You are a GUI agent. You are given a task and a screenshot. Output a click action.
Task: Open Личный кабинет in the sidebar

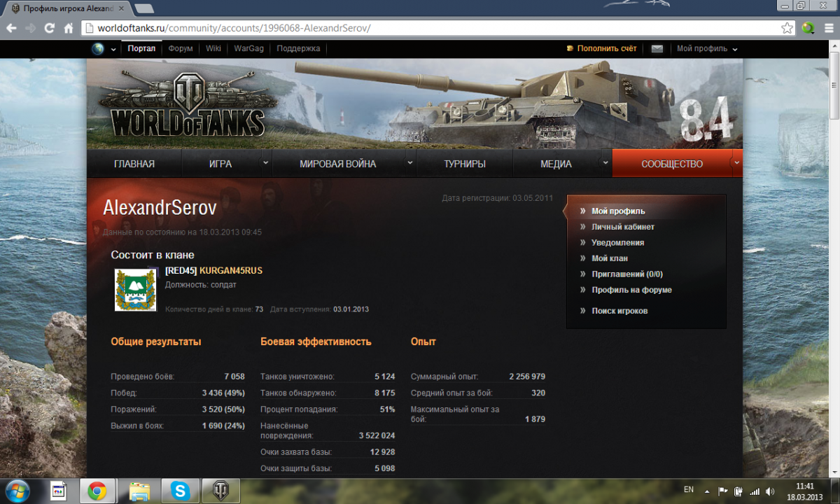623,227
